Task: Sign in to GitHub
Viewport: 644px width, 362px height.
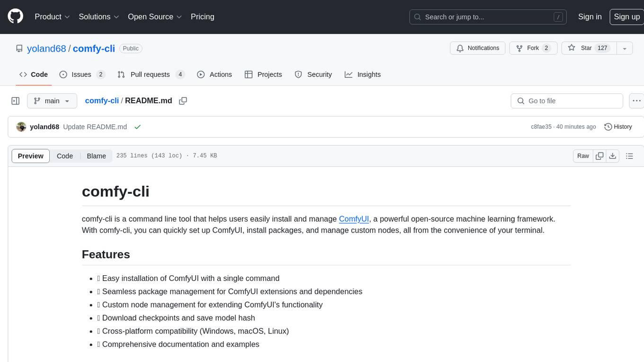Action: pos(590,17)
